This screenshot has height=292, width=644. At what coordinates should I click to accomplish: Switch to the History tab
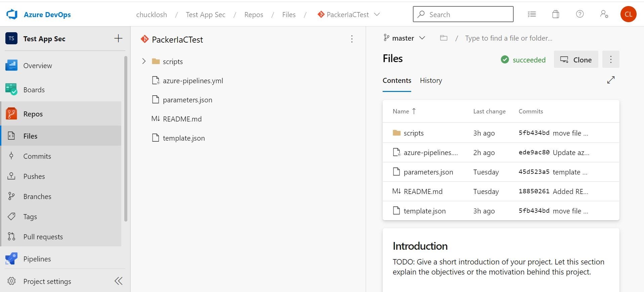tap(431, 81)
